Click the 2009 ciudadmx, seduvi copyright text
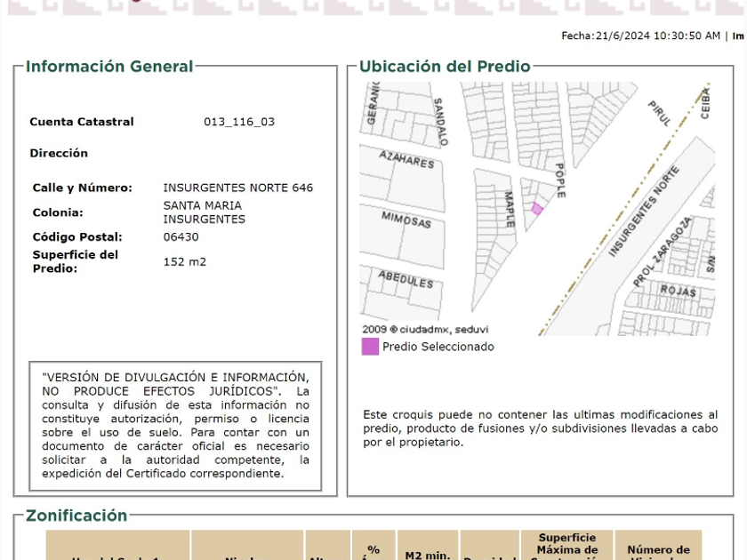 point(425,329)
